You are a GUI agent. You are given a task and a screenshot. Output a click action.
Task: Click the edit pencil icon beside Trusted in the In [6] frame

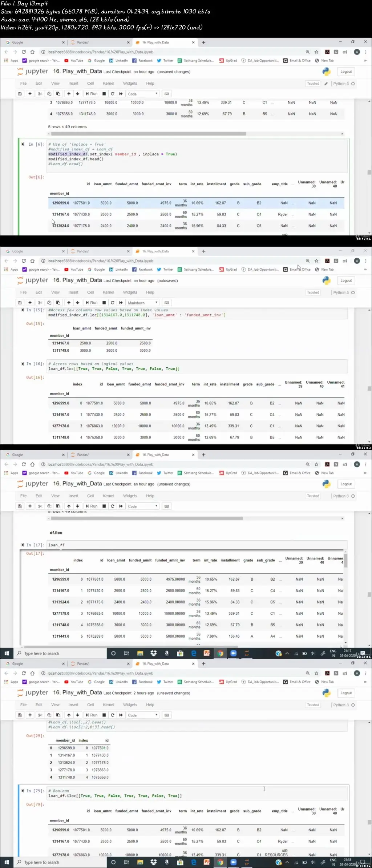point(326,84)
